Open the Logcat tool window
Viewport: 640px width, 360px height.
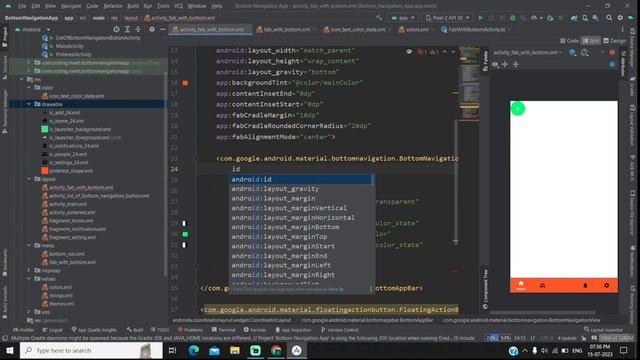click(52, 330)
